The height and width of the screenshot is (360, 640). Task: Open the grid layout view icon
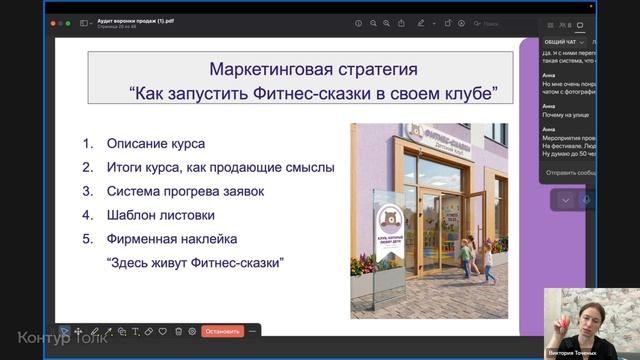coord(551,25)
